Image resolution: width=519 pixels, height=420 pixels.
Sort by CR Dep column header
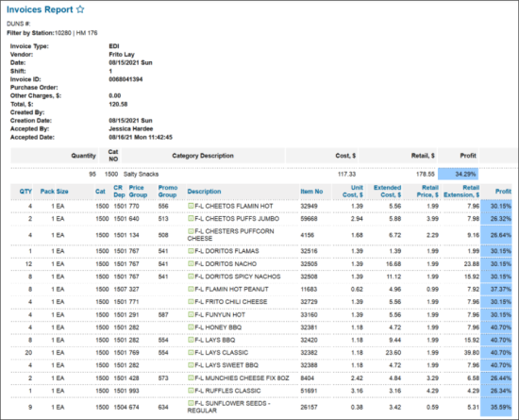coord(119,192)
